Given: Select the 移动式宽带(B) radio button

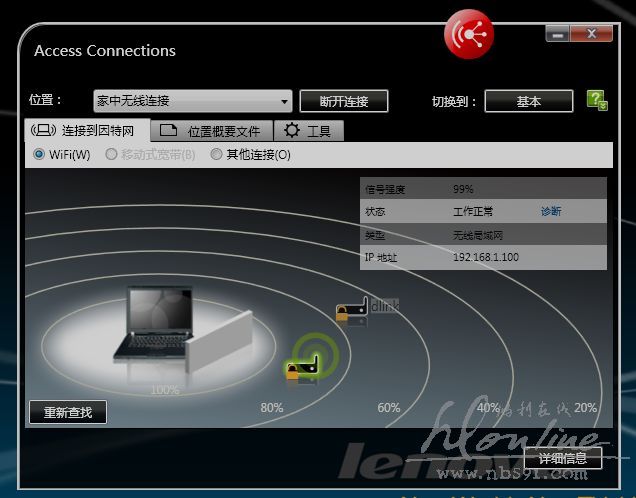Looking at the screenshot, I should tap(111, 154).
